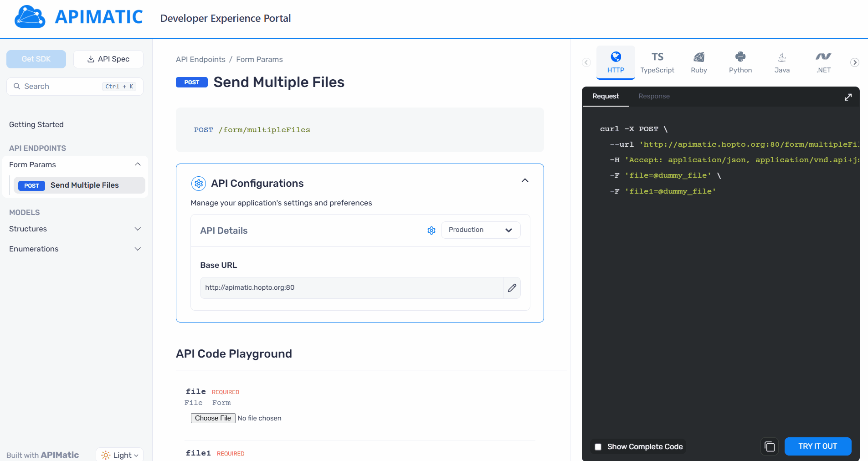Click the Choose File upload control
Image resolution: width=868 pixels, height=461 pixels.
tap(213, 418)
